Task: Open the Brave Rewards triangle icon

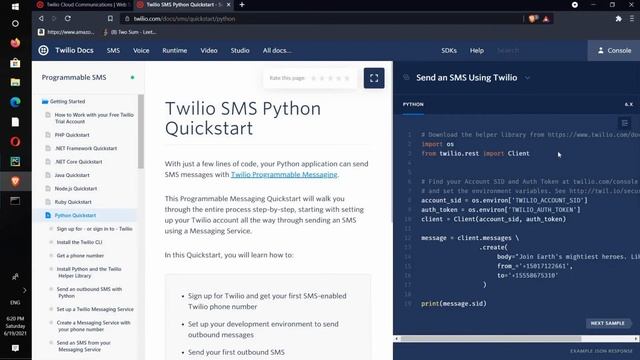Action: point(546,19)
